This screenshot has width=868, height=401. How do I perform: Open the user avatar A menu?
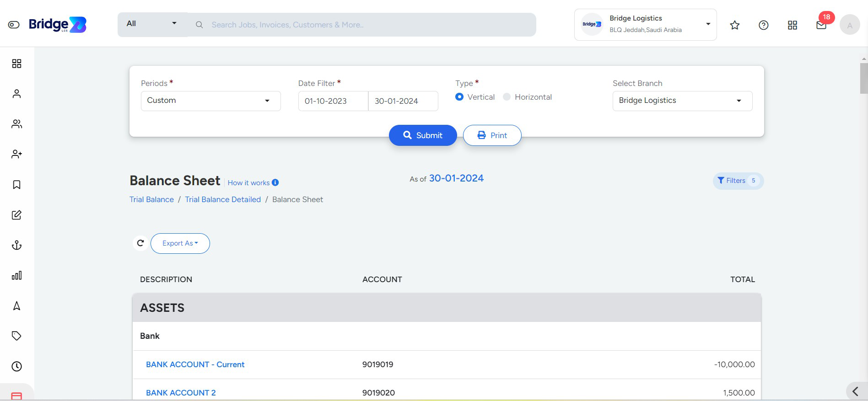(x=850, y=25)
